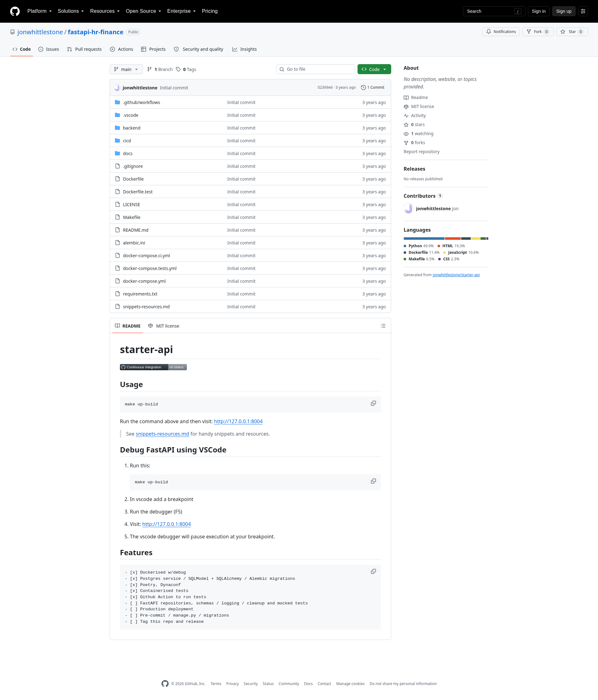This screenshot has width=598, height=700.
Task: Copy the Features code block contents
Action: pyautogui.click(x=373, y=571)
